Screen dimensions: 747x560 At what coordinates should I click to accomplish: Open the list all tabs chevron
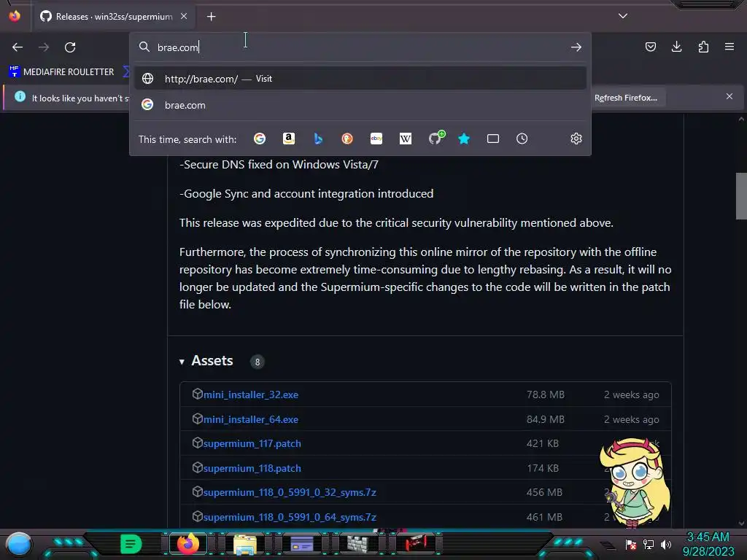623,16
